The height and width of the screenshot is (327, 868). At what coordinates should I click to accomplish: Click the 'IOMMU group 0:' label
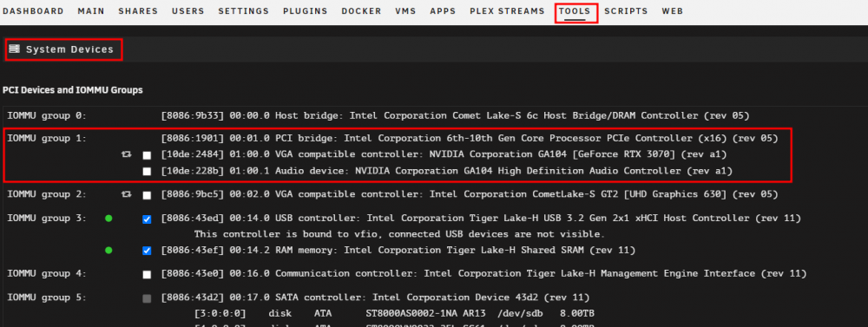click(x=47, y=115)
